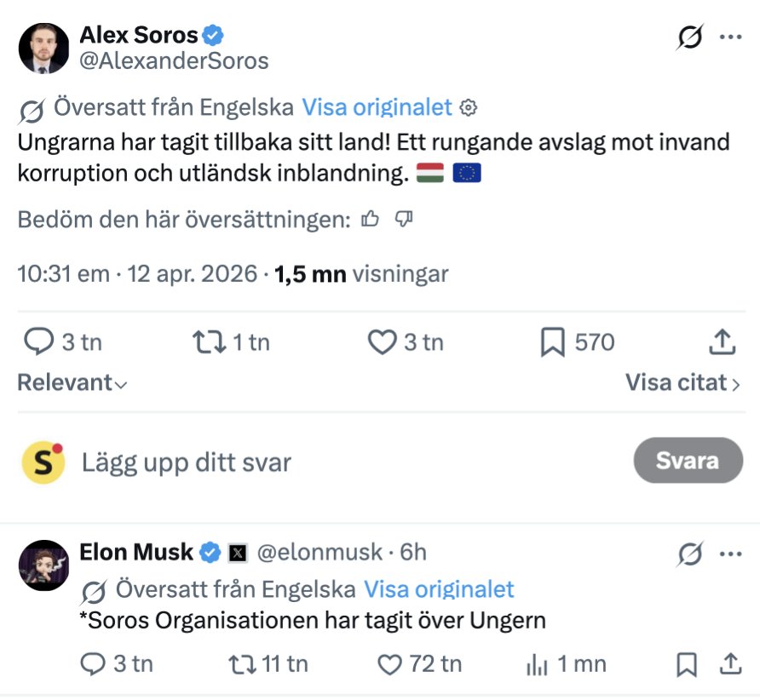This screenshot has height=700, width=760.
Task: Click the Grok icon on Alex Soros's post
Action: point(689,37)
